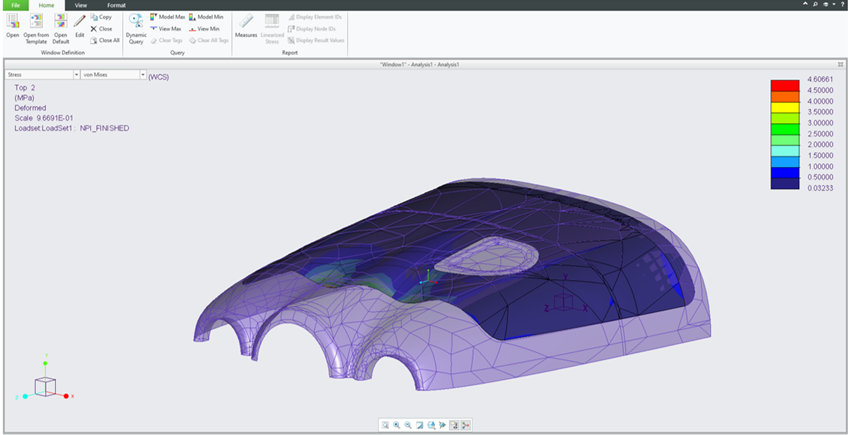This screenshot has width=850, height=435.
Task: Open the Dynamic Query tool
Action: coord(136,23)
